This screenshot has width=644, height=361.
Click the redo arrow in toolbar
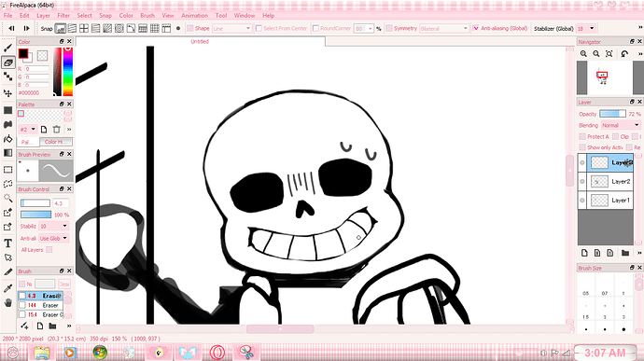pos(26,28)
